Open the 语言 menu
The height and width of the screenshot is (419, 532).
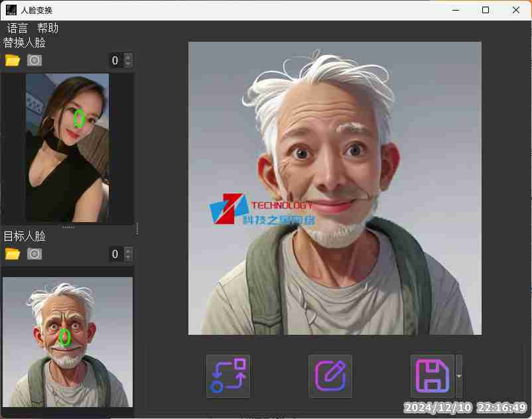pyautogui.click(x=18, y=28)
